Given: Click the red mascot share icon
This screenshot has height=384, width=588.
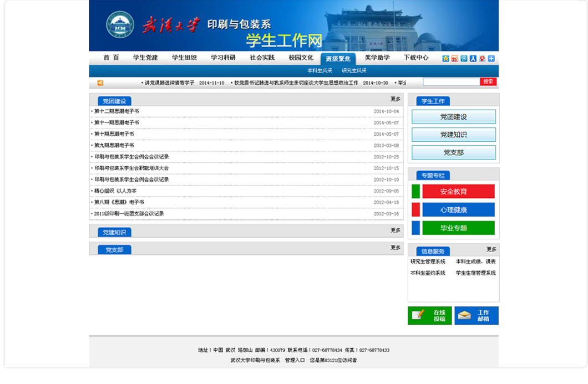Looking at the screenshot, I should (482, 58).
